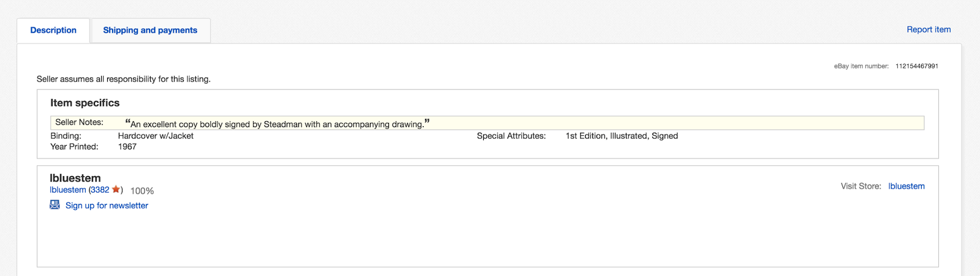Click the Visit Store label text
980x276 pixels.
click(x=861, y=186)
